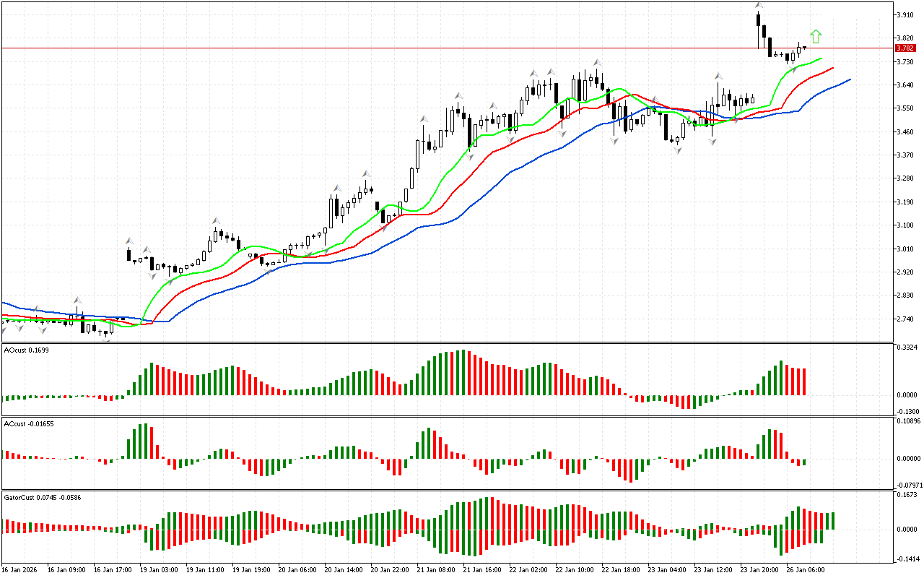Select the red 3.782 current price tag
This screenshot has width=924, height=578.
pos(905,48)
